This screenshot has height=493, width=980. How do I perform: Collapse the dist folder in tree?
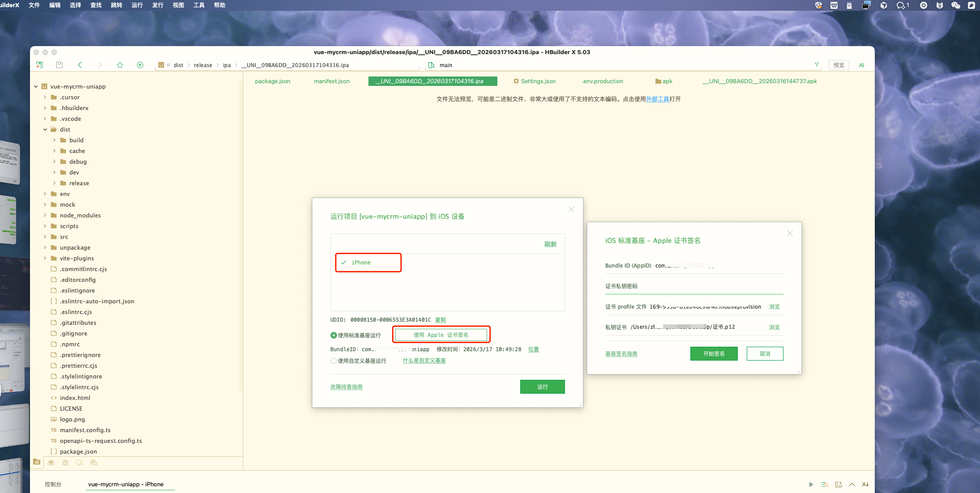45,129
